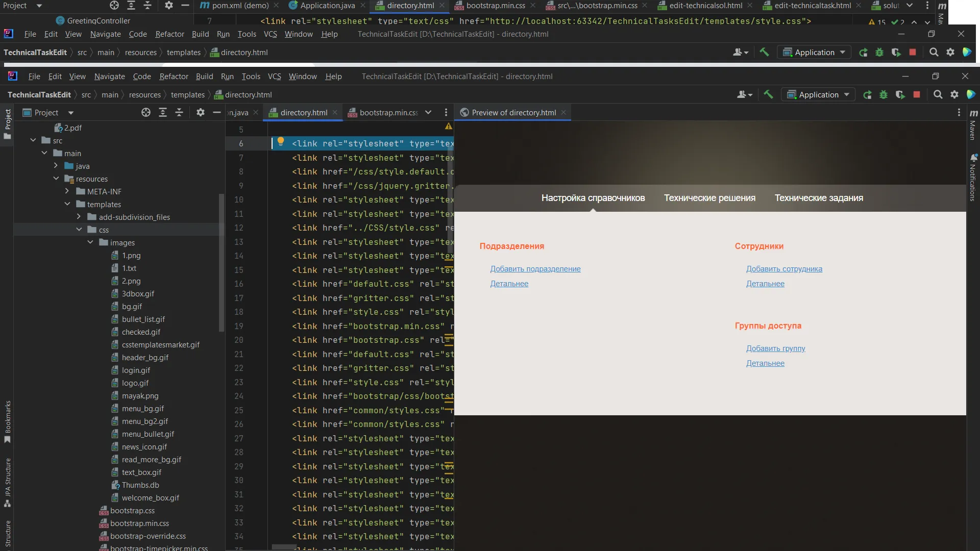Open Bookmarks tool window on left stripe
980x551 pixels.
[x=8, y=422]
